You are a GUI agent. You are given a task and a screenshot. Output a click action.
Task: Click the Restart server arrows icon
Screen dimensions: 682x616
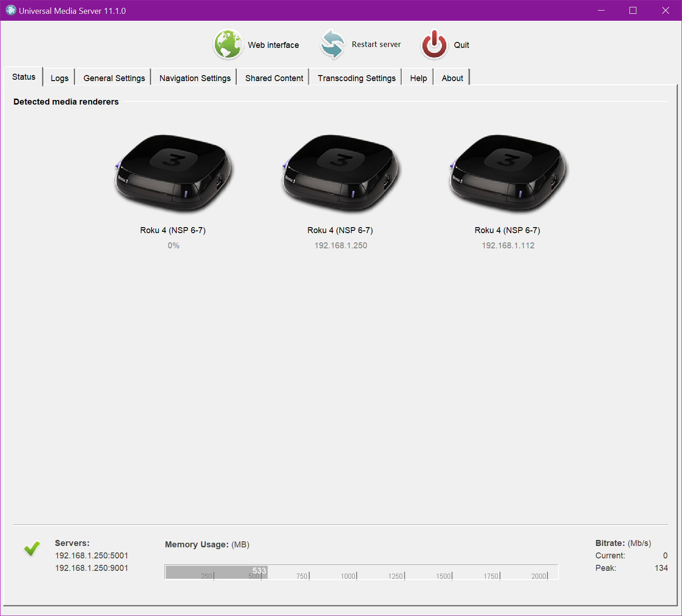[333, 45]
